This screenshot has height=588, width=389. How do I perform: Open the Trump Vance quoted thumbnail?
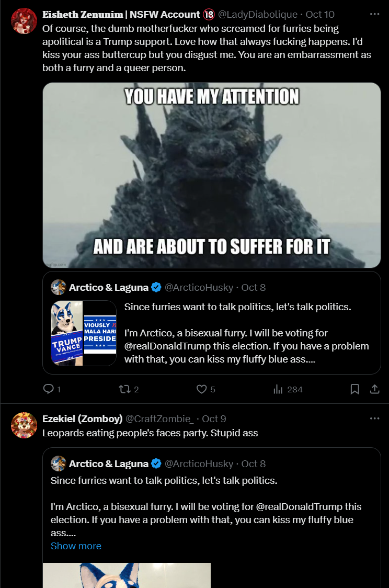click(84, 333)
